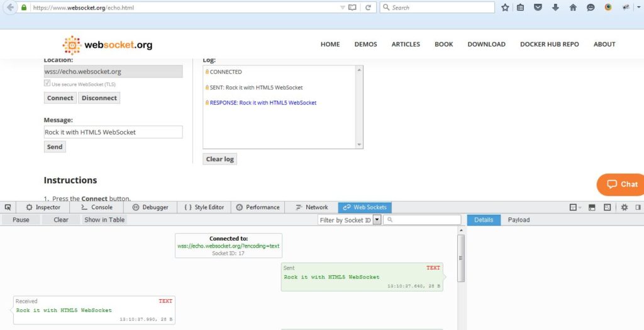Click the websocket.org logo

click(x=107, y=45)
